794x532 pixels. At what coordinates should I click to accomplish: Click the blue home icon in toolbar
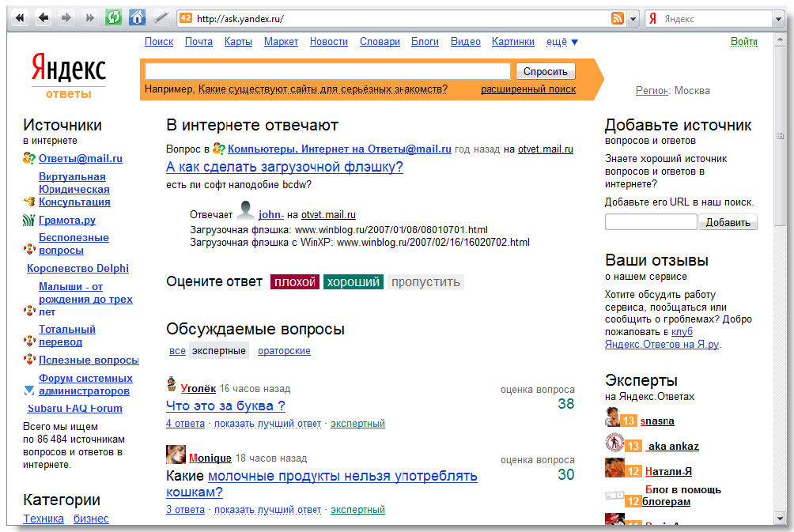point(137,17)
